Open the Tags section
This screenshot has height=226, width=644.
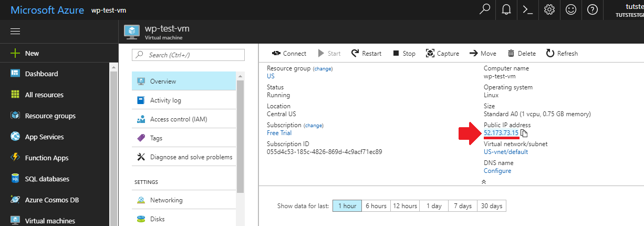click(x=184, y=138)
